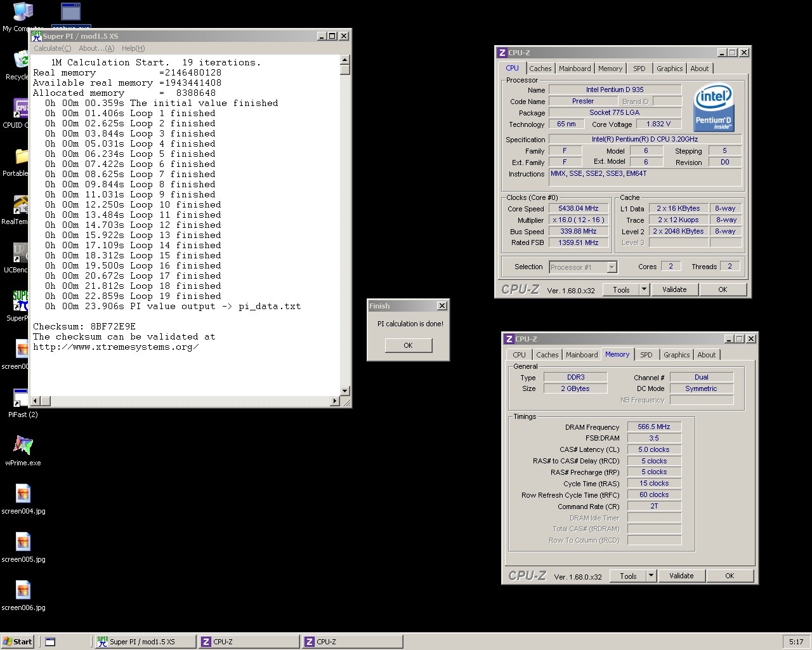Open About menu in Super PI
The width and height of the screenshot is (812, 650).
point(96,48)
